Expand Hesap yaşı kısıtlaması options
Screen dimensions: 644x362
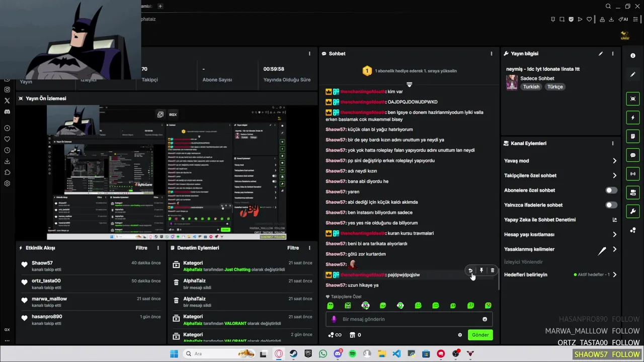coord(614,234)
